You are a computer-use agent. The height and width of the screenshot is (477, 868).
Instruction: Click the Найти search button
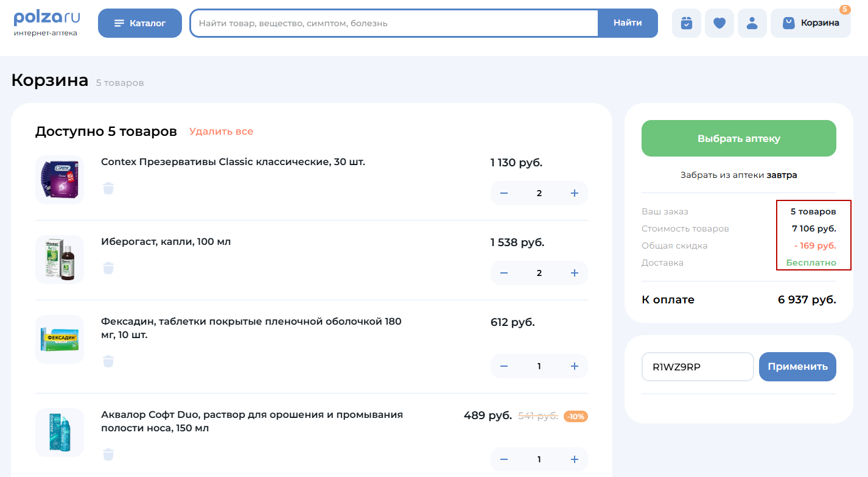(x=628, y=23)
